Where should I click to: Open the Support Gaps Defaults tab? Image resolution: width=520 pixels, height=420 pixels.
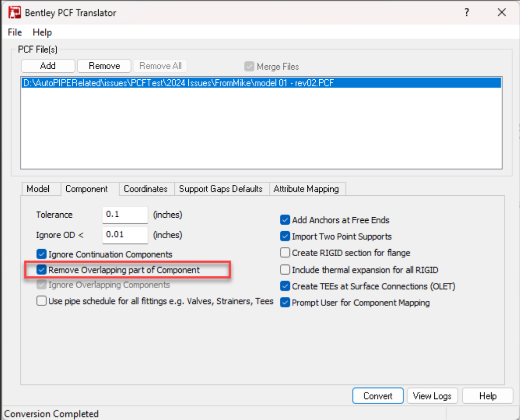221,189
